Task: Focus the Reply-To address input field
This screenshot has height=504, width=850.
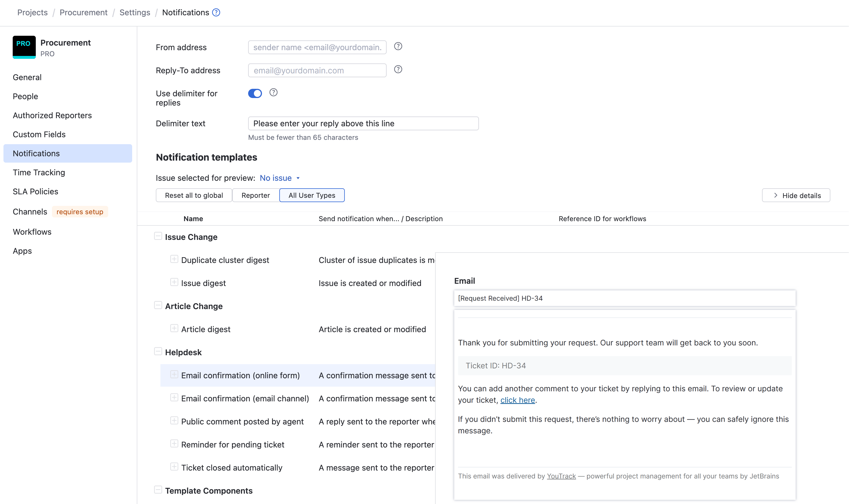Action: [317, 70]
